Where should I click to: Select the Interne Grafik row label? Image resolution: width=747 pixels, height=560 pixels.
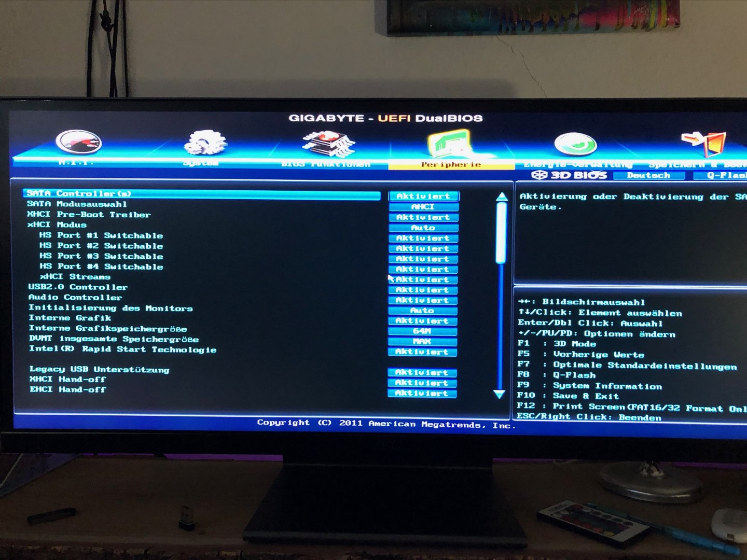70,318
